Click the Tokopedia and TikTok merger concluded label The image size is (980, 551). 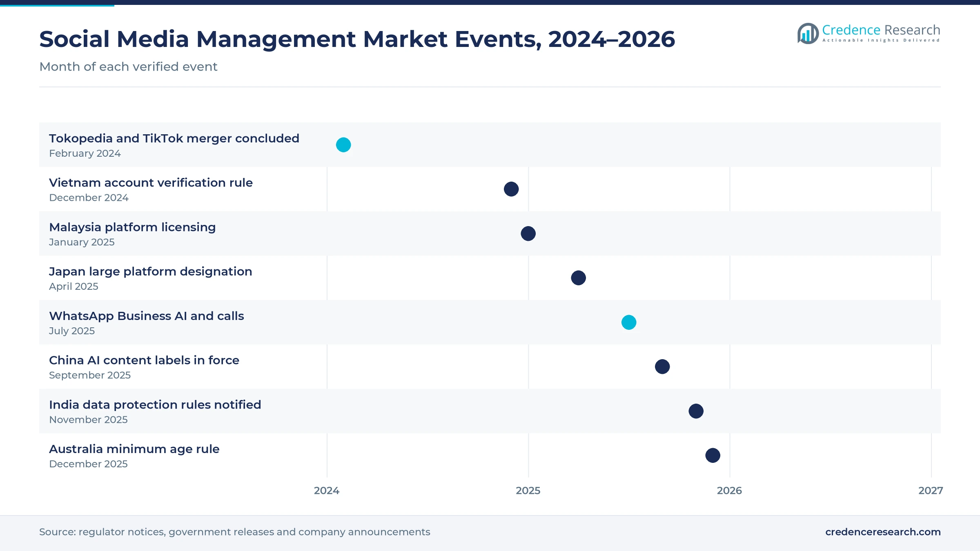pos(174,138)
